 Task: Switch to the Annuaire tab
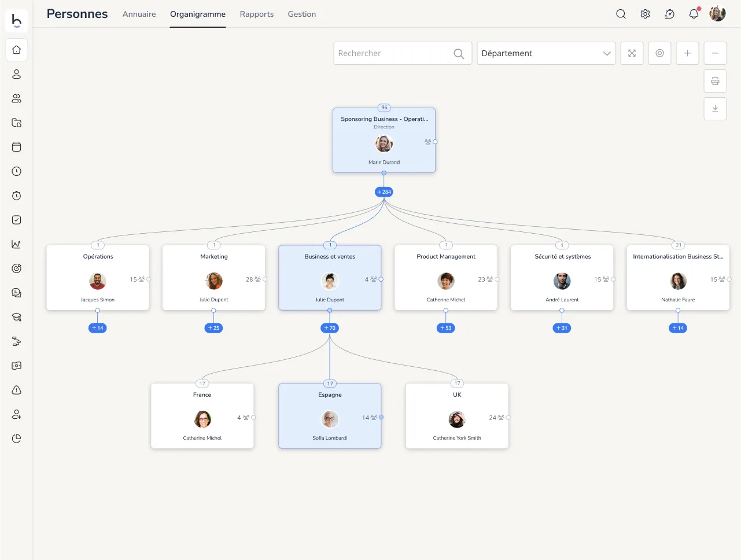click(x=139, y=14)
